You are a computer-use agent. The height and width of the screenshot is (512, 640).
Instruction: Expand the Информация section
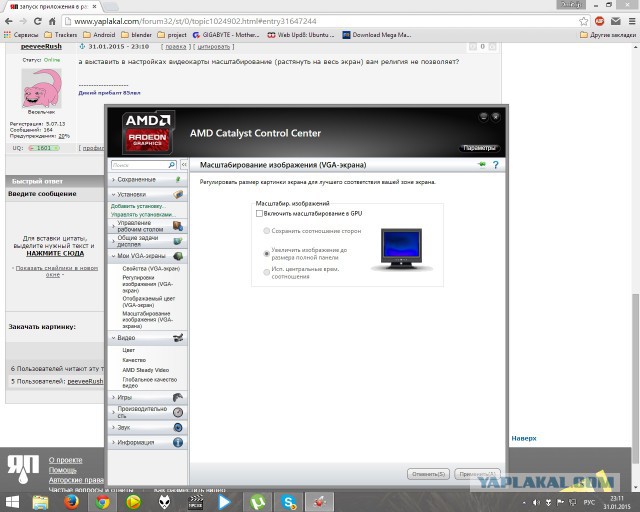pyautogui.click(x=147, y=442)
